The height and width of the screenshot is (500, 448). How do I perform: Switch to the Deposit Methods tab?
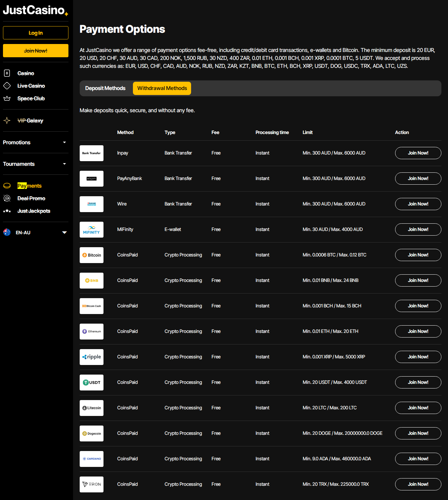(105, 88)
